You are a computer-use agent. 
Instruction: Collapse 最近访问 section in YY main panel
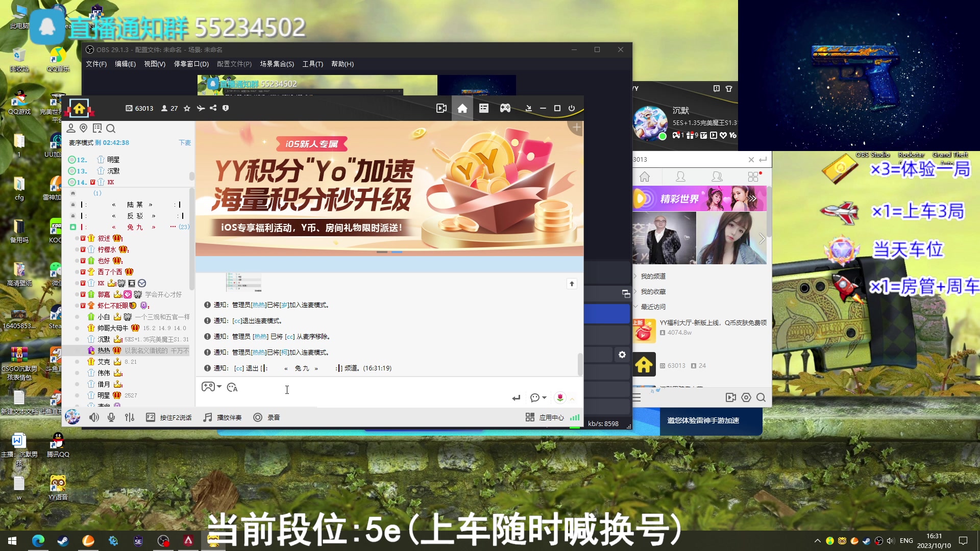(x=650, y=307)
